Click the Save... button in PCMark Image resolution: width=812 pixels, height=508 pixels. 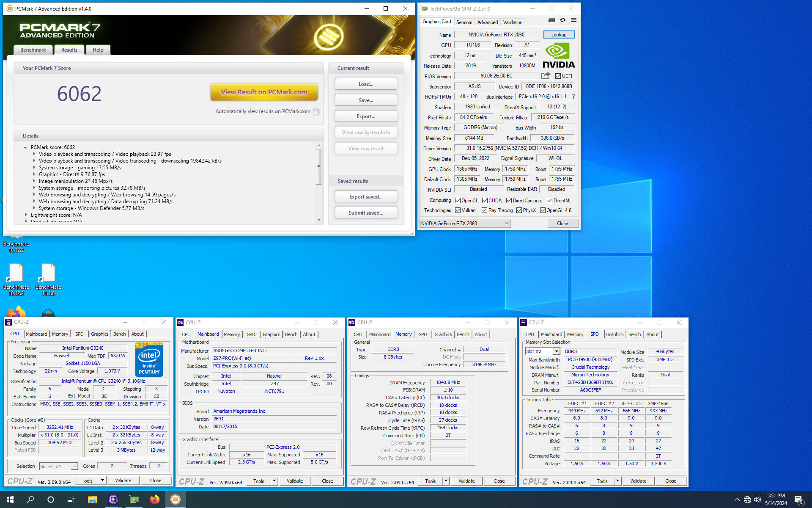366,100
